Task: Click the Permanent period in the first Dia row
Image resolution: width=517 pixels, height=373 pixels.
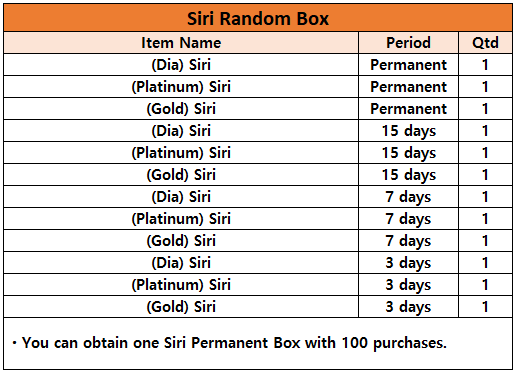Action: 408,65
